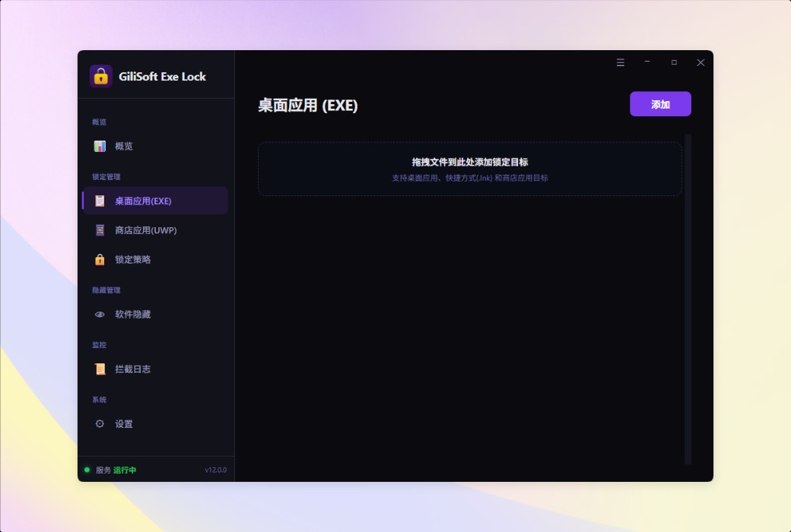Click the eye icon for 软件隐藏
The width and height of the screenshot is (791, 532).
[x=100, y=314]
